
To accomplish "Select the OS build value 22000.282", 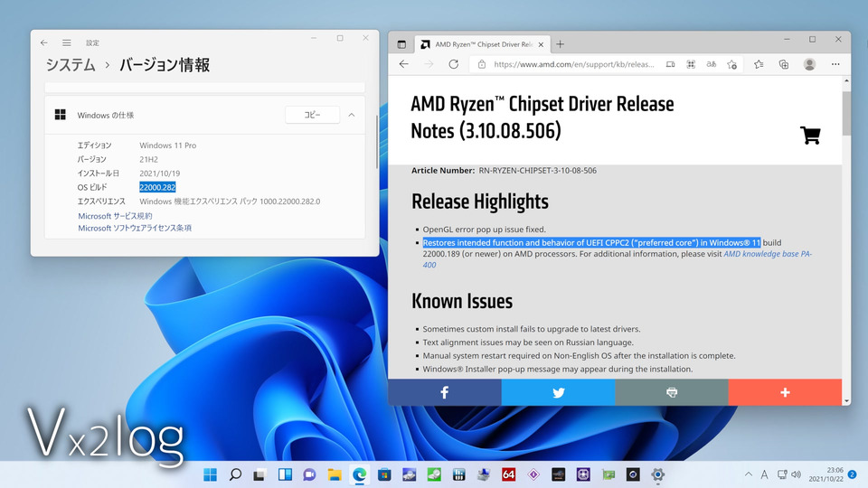I will click(157, 187).
